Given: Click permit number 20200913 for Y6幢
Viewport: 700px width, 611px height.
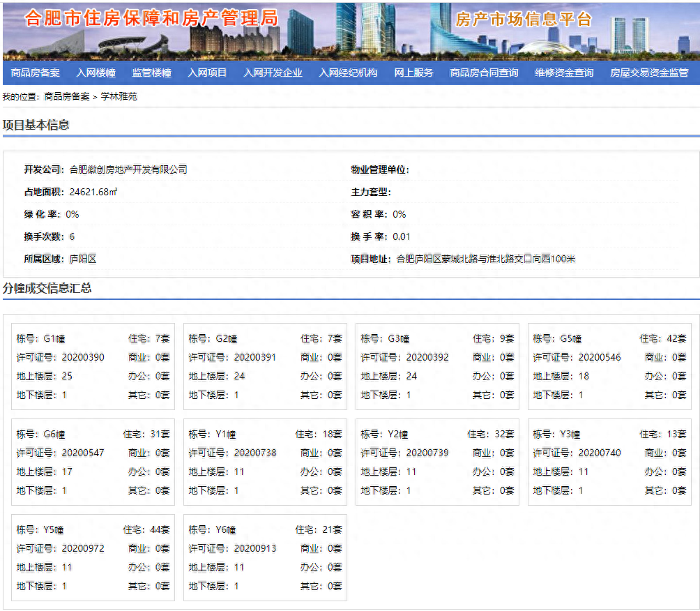Looking at the screenshot, I should (254, 548).
